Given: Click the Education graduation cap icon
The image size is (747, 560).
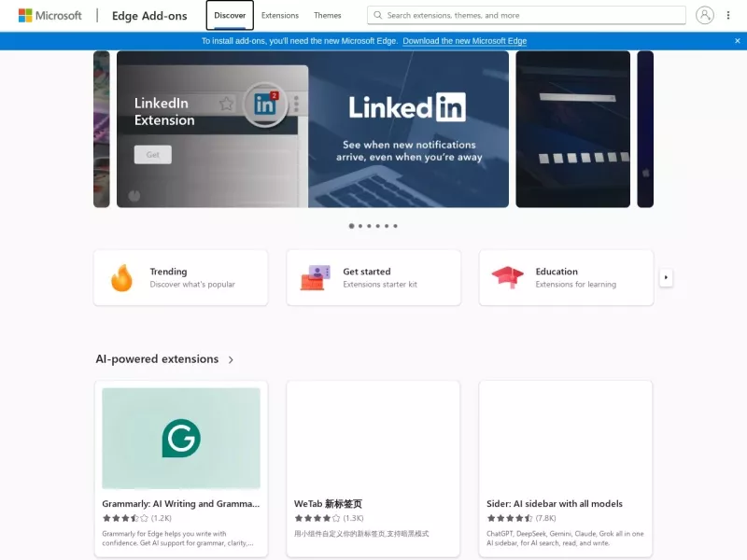Looking at the screenshot, I should coord(507,277).
